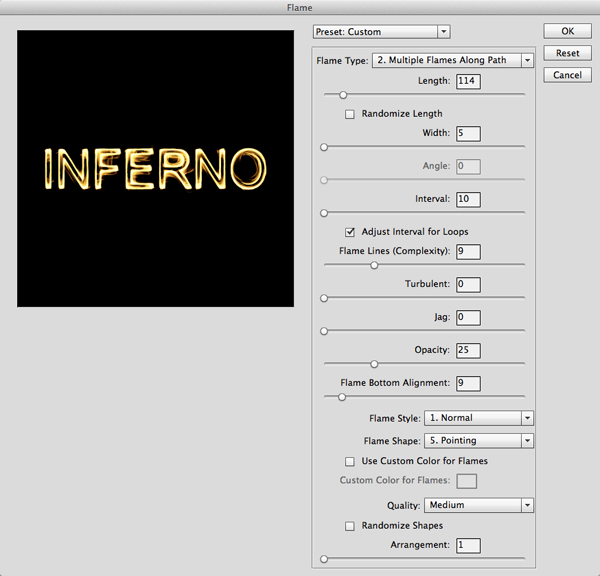
Task: Click the Flame Bottom Alignment field
Action: (x=468, y=383)
